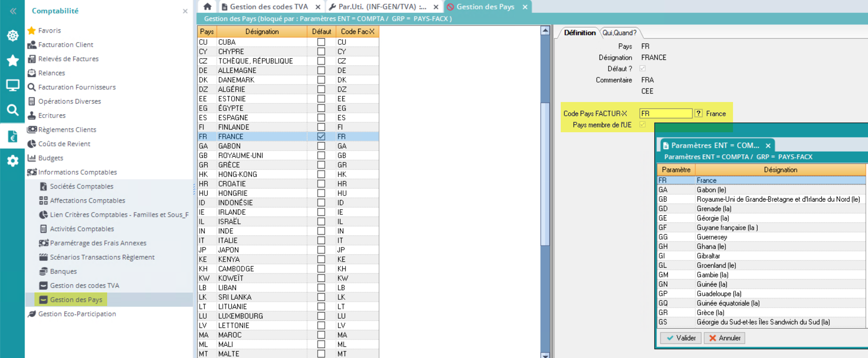
Task: Click the Annuler button
Action: coord(725,338)
